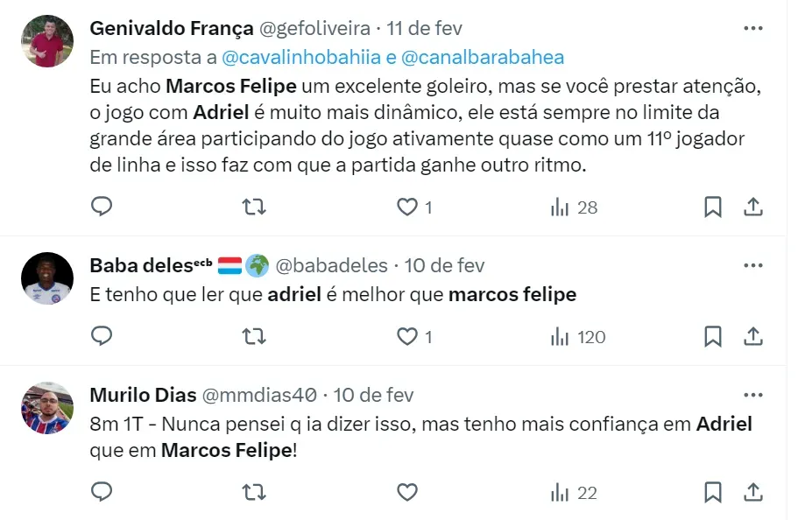View analytics showing 28 views
The height and width of the screenshot is (520, 812).
(574, 207)
